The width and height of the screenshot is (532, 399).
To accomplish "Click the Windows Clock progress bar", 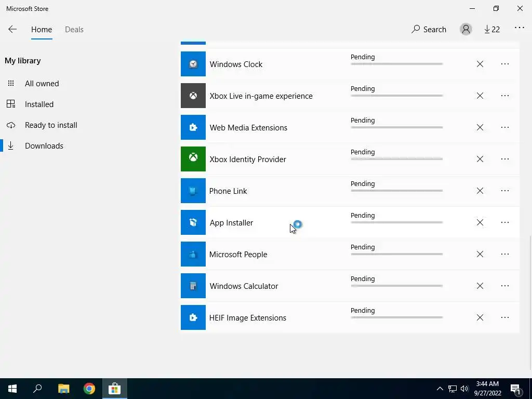I will coord(396,64).
